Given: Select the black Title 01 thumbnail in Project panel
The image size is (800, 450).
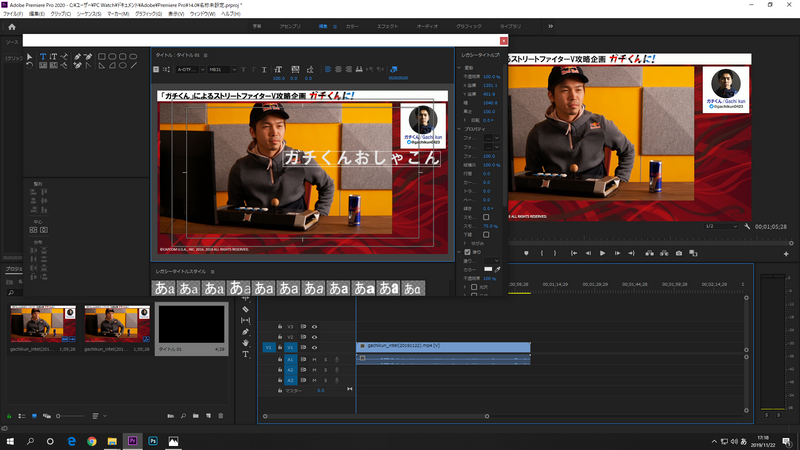Looking at the screenshot, I should coord(189,324).
